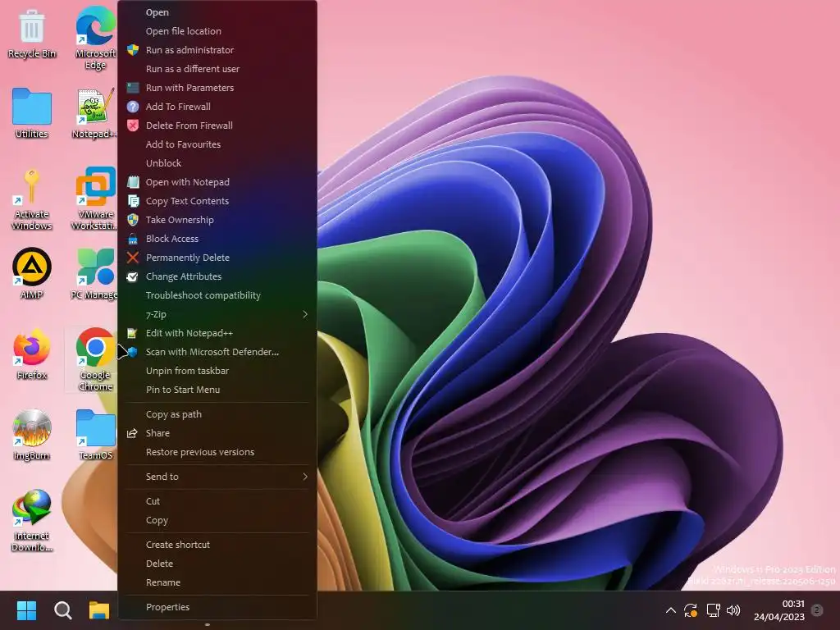Open the network tray icon
The width and height of the screenshot is (840, 630).
tap(713, 610)
